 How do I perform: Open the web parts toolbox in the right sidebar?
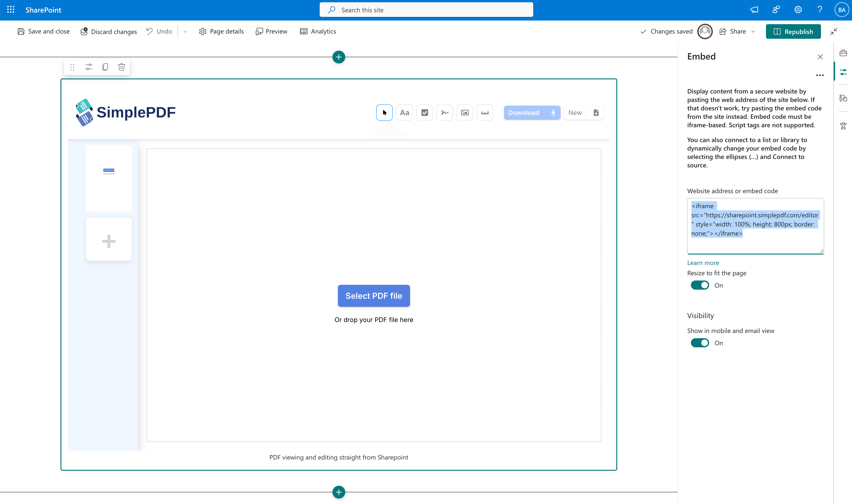pos(844,53)
